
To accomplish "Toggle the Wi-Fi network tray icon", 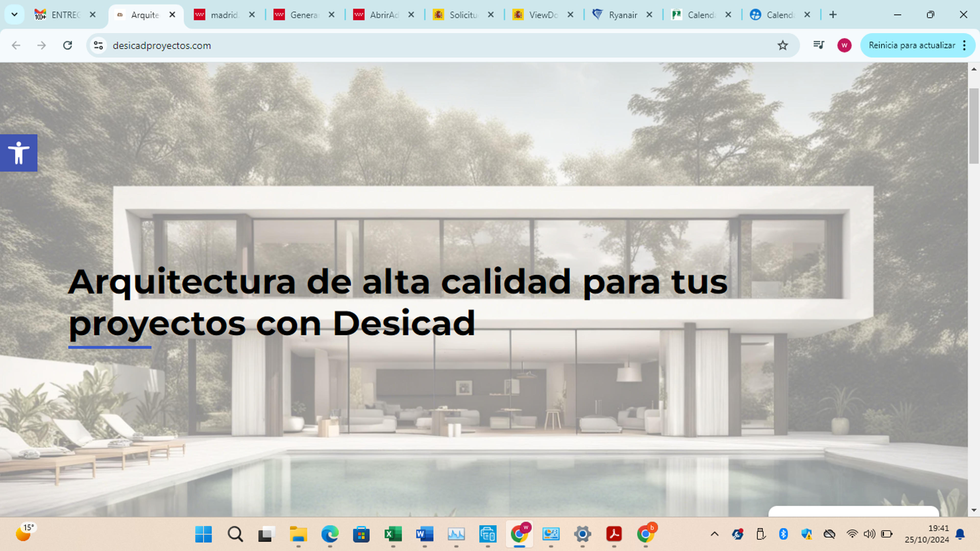I will [x=852, y=534].
